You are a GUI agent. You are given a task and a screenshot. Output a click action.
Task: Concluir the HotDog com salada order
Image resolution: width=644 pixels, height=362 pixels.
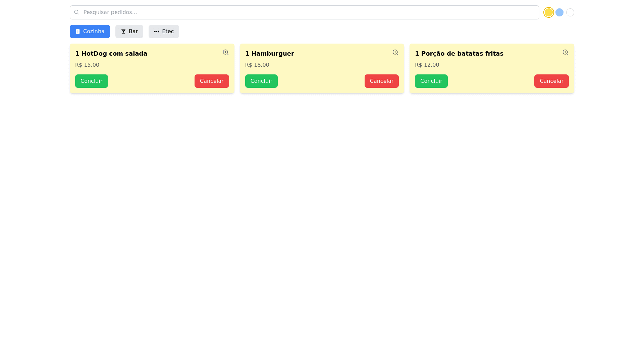point(91,81)
